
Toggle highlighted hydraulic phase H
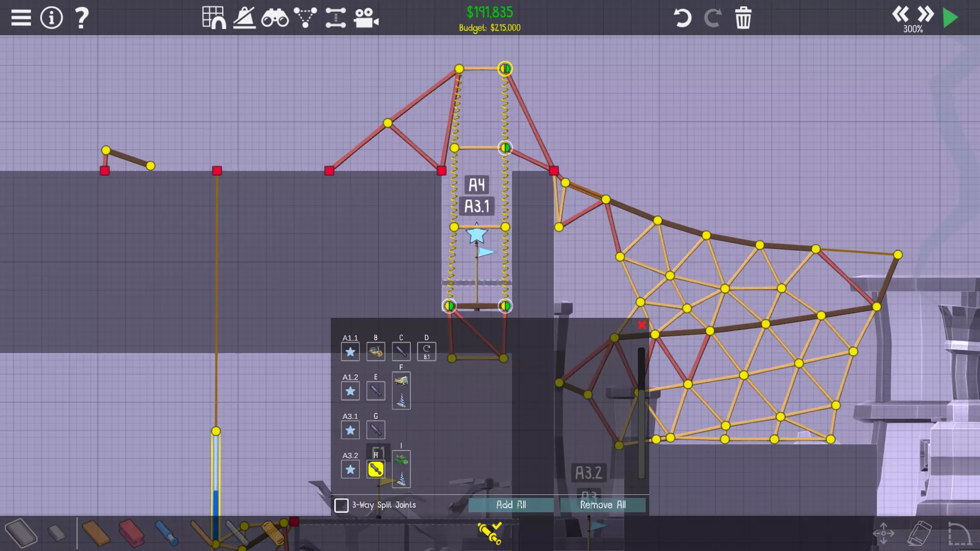(376, 469)
